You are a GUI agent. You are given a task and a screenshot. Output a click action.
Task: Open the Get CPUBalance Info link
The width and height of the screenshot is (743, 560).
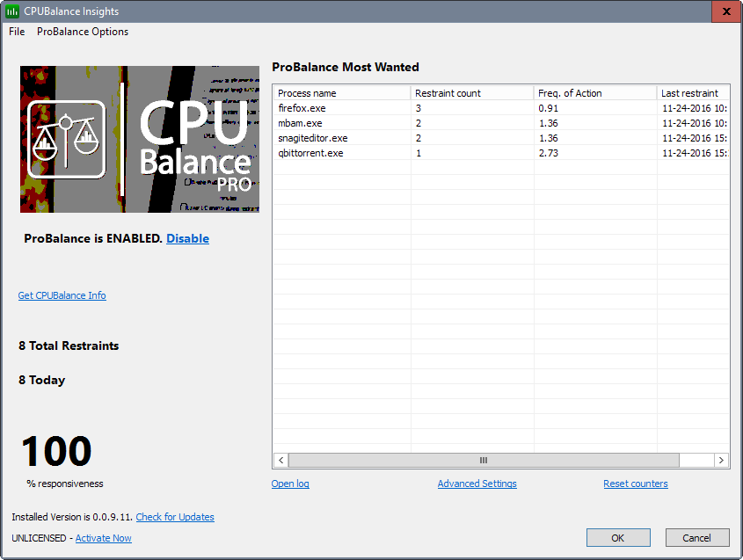point(62,295)
